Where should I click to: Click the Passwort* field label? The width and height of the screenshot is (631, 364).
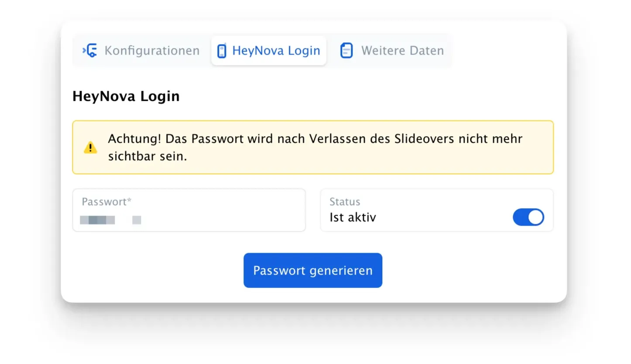[x=106, y=202]
